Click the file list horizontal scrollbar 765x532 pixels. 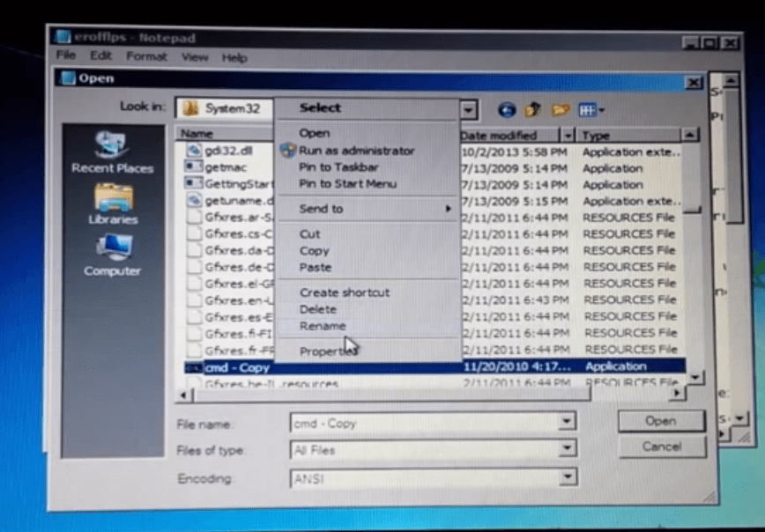tap(392, 394)
